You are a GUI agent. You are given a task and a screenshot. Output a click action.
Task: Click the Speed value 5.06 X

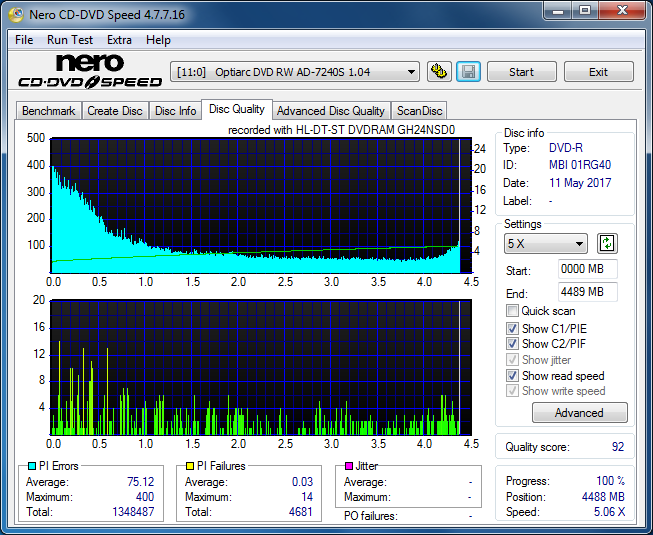(609, 512)
